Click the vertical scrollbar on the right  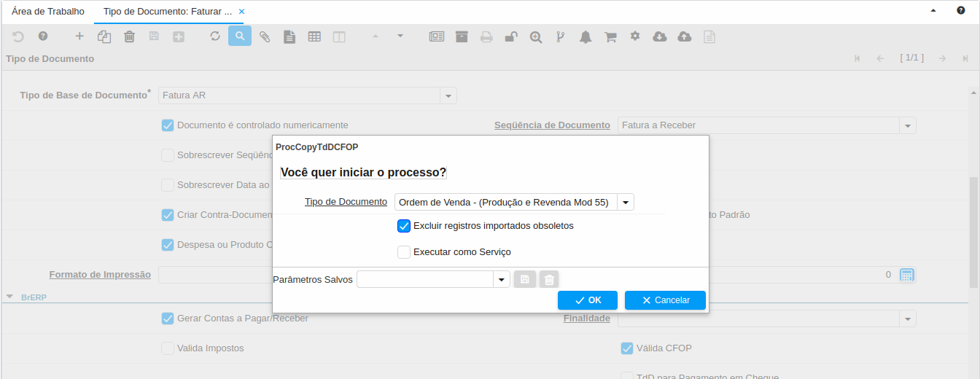974,233
